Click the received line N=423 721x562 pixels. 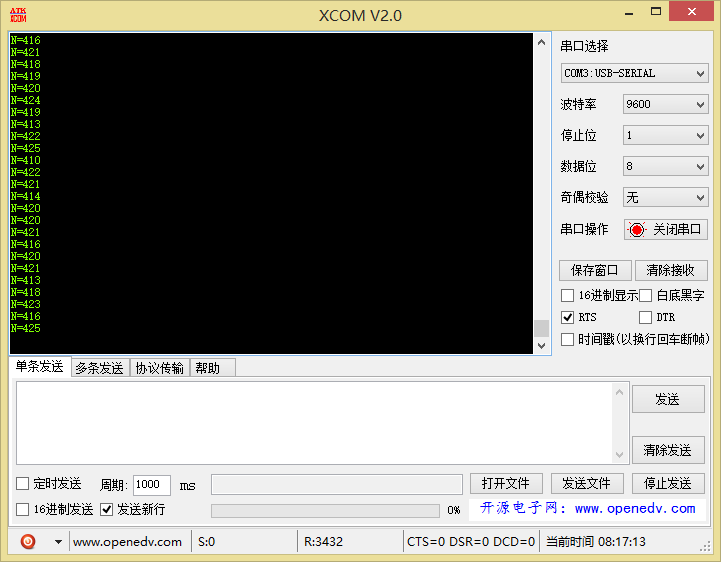26,304
